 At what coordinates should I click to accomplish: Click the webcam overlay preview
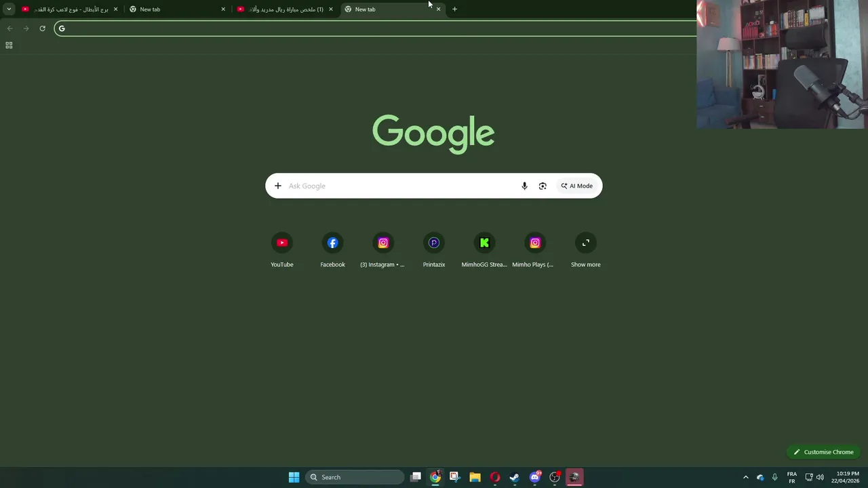coord(782,64)
